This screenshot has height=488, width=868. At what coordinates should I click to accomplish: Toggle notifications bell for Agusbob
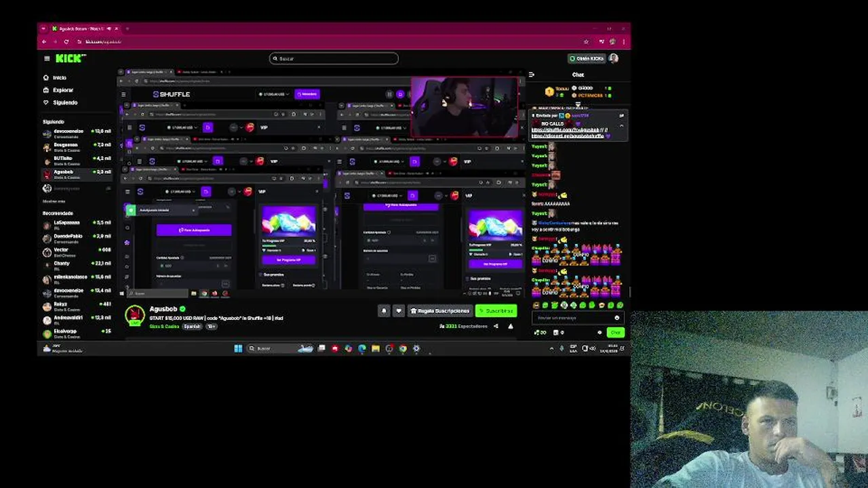pyautogui.click(x=384, y=311)
